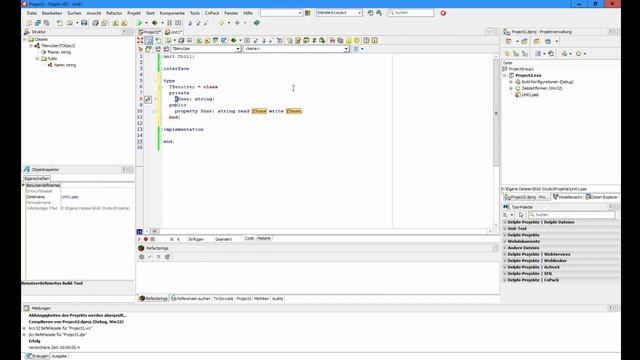
Task: Click the Benutzerdefiniertes category in Objektinspektor
Action: pos(43,186)
